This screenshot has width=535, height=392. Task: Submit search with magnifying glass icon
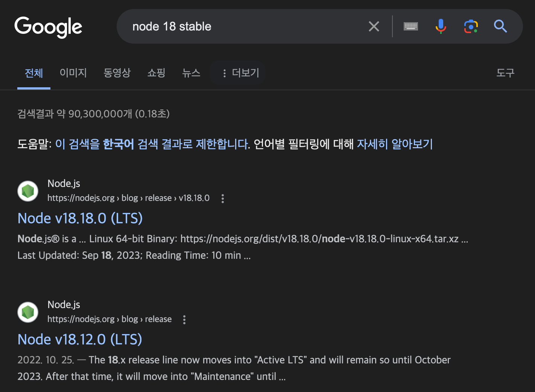500,26
